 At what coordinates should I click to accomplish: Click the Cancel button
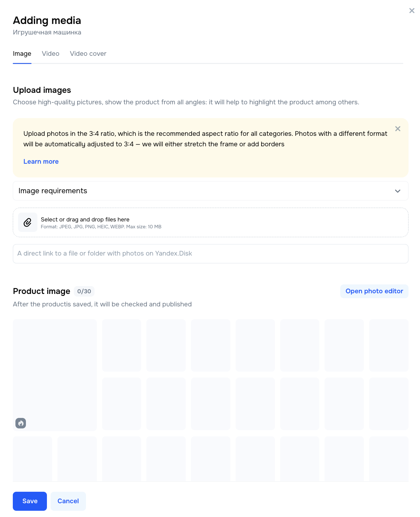click(x=68, y=501)
